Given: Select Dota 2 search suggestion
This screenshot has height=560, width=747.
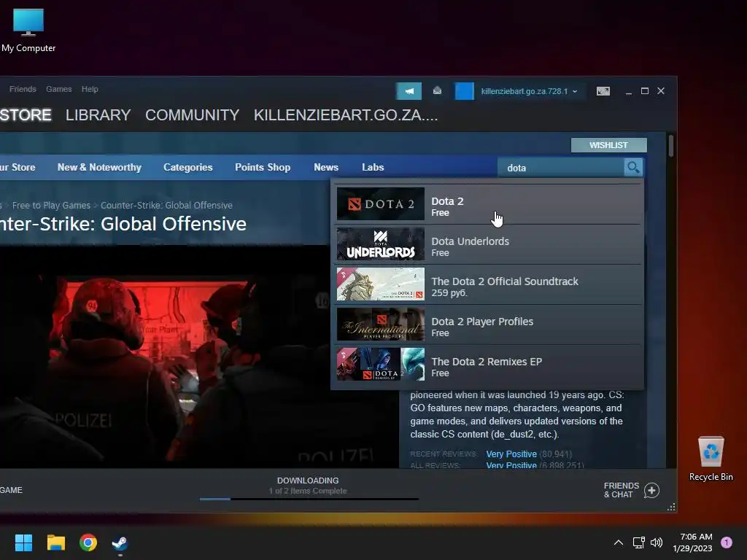Looking at the screenshot, I should click(x=488, y=204).
